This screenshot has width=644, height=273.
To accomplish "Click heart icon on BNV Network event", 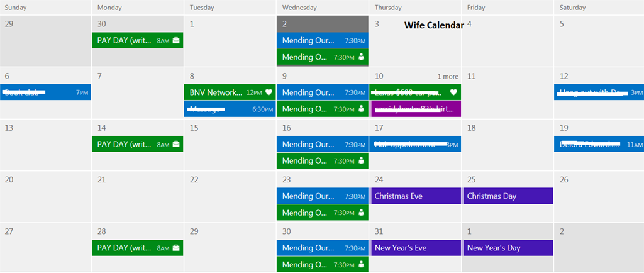I will pyautogui.click(x=269, y=92).
